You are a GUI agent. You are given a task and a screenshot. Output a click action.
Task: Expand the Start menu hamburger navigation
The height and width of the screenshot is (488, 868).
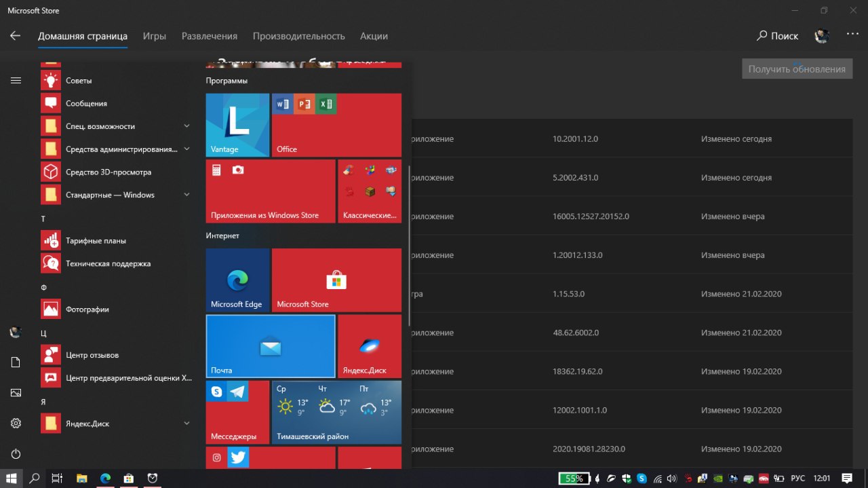tap(16, 80)
